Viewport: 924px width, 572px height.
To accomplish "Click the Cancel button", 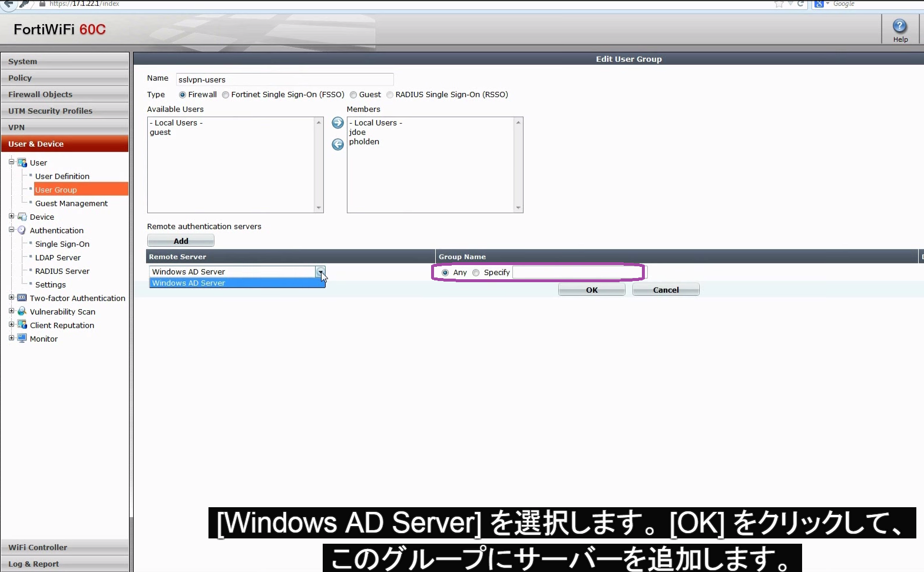I will [x=666, y=290].
